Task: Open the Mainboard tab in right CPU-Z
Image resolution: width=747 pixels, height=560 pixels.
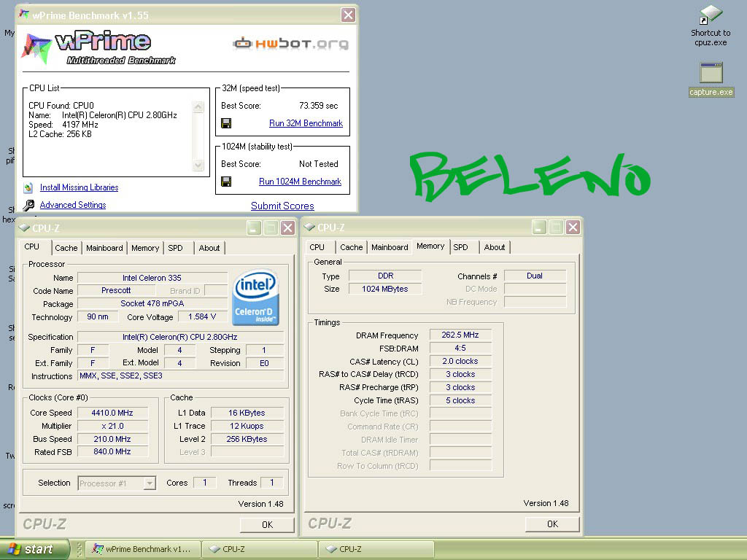Action: (x=390, y=247)
